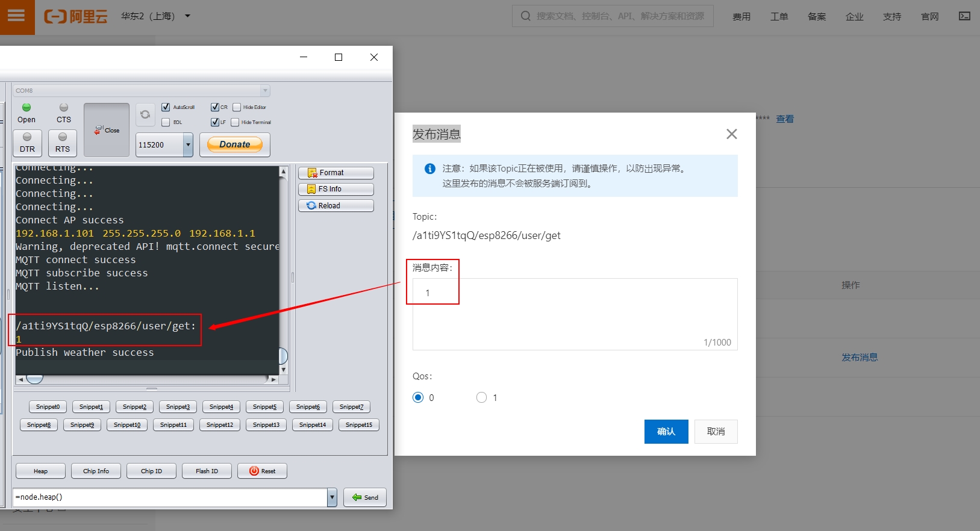The width and height of the screenshot is (980, 531).
Task: Click the Snippet15 button
Action: point(359,425)
